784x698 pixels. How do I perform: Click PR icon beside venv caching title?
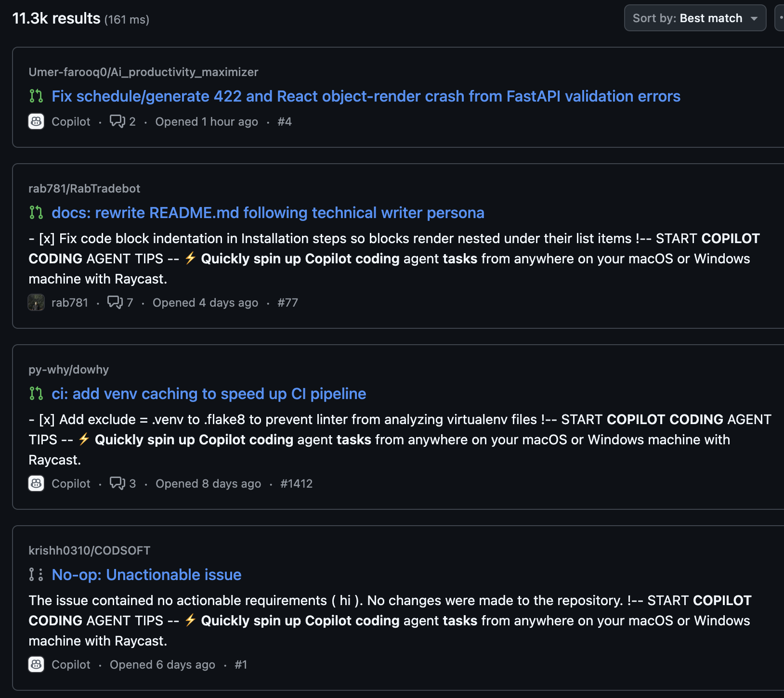click(36, 394)
